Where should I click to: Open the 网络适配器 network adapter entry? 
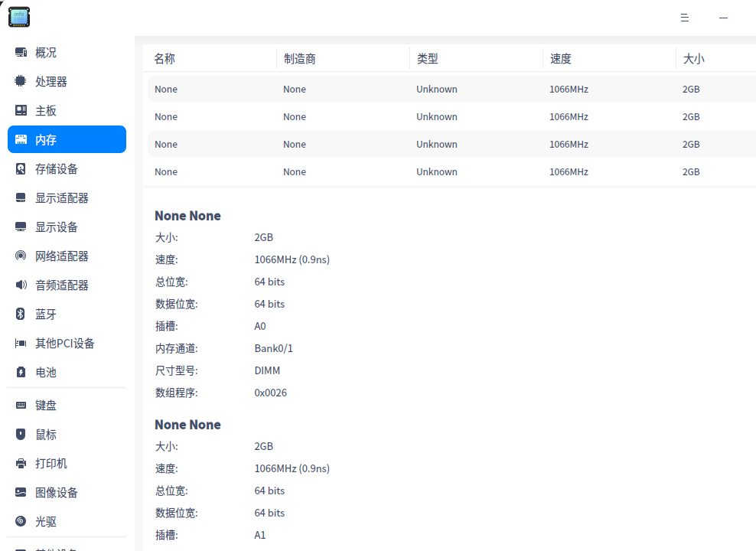coord(67,256)
